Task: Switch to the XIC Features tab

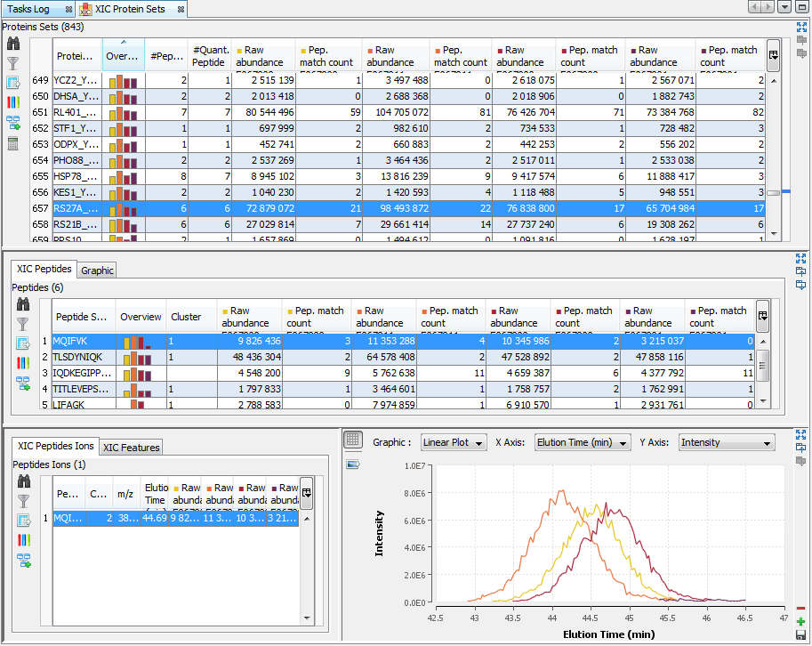Action: coord(131,448)
